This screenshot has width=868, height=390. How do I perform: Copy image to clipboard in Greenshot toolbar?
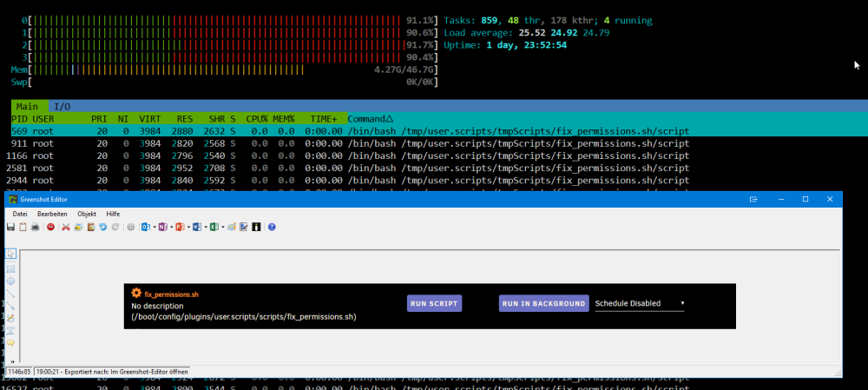tap(23, 227)
